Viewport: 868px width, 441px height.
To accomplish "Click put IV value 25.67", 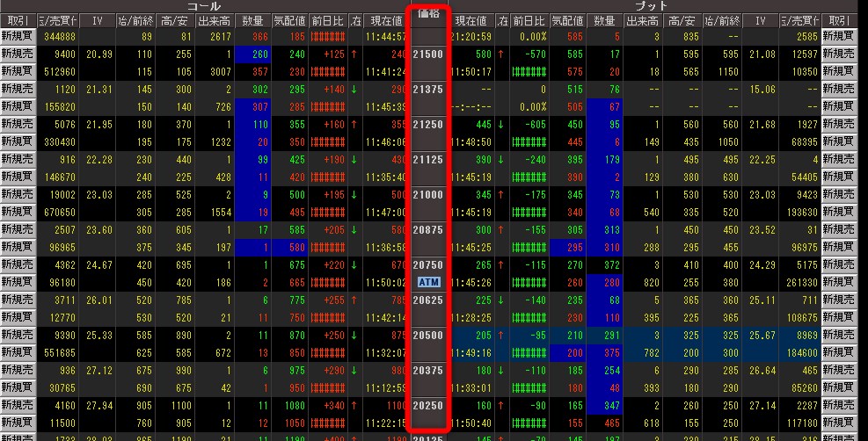I will coord(762,335).
